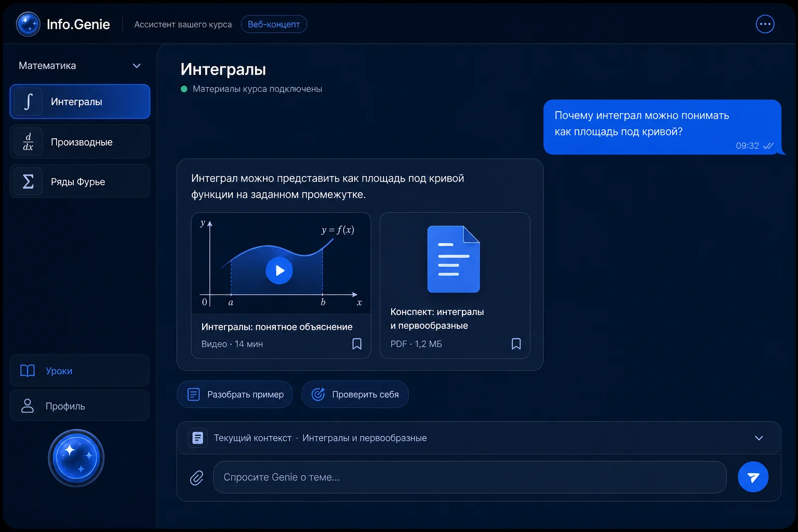Image resolution: width=798 pixels, height=532 pixels.
Task: Open the Производные topic
Action: pyautogui.click(x=80, y=141)
